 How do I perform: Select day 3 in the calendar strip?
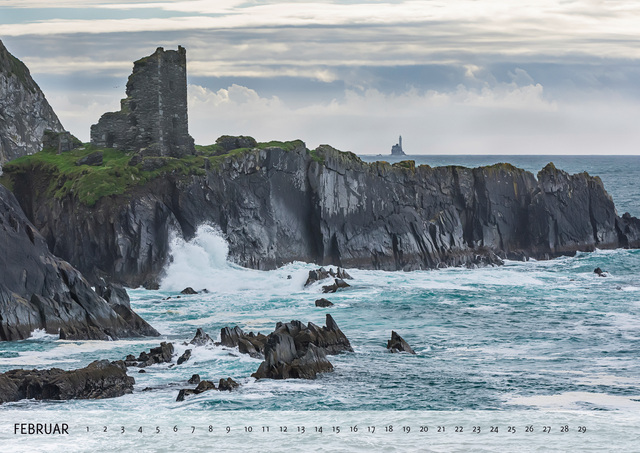pyautogui.click(x=122, y=429)
